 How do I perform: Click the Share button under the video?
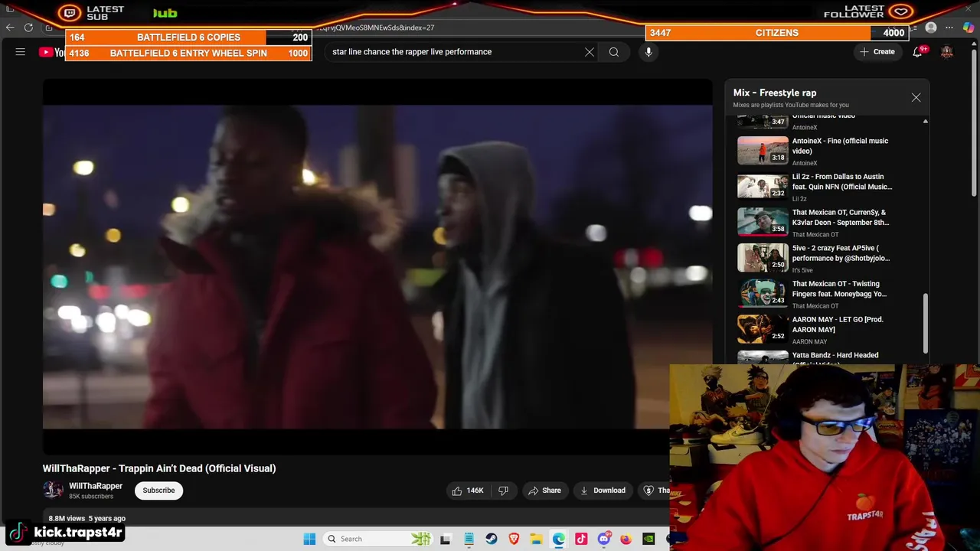(545, 491)
